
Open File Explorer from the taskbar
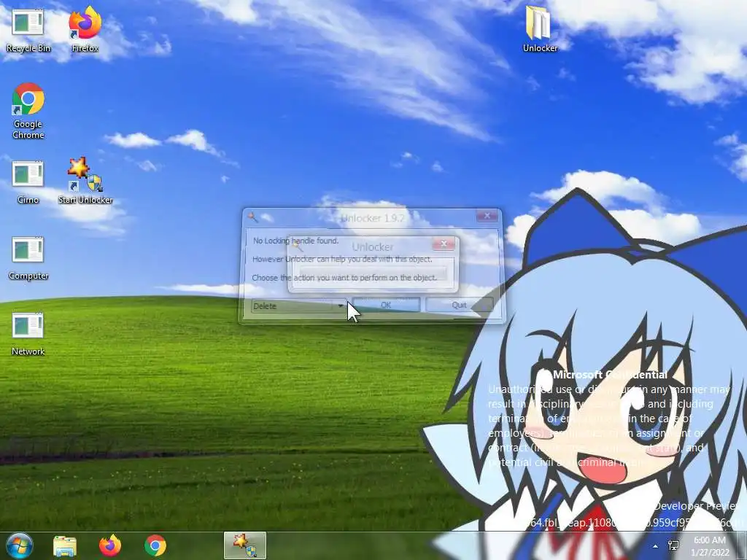point(65,546)
